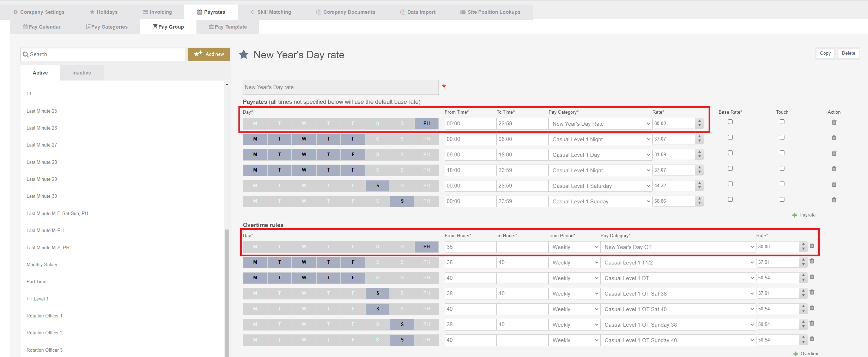This screenshot has height=357, width=868.
Task: Select the Monthly Salary pay group
Action: pos(42,265)
